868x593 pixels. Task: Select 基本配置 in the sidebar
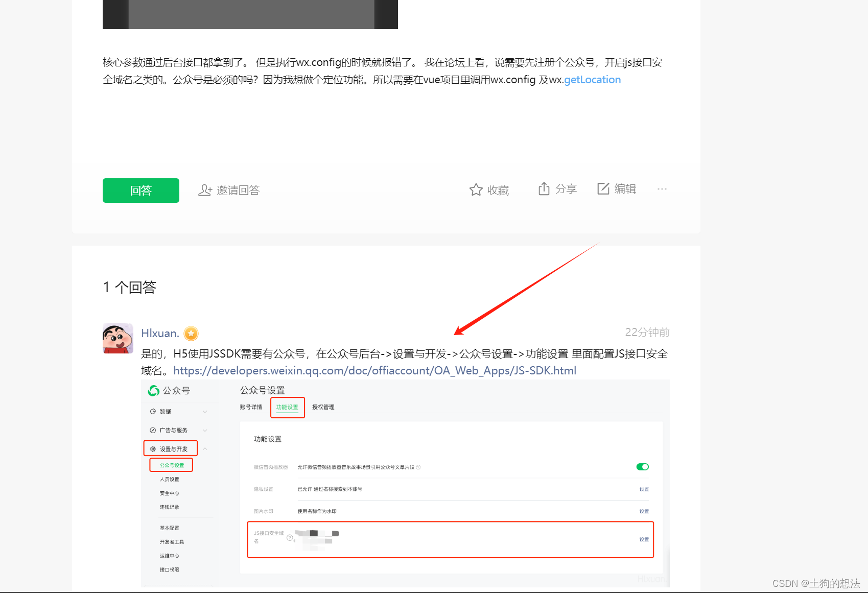pos(170,528)
